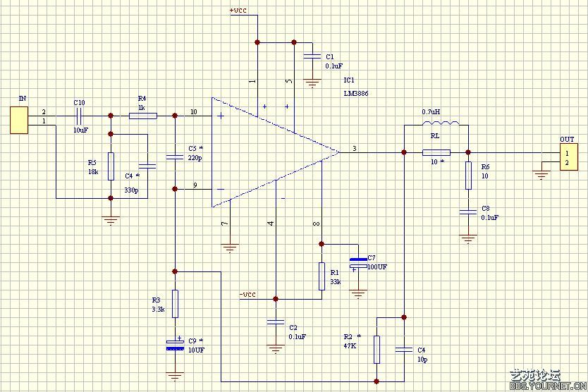Select the yellow IN connector block
The width and height of the screenshot is (588, 392).
[x=19, y=120]
